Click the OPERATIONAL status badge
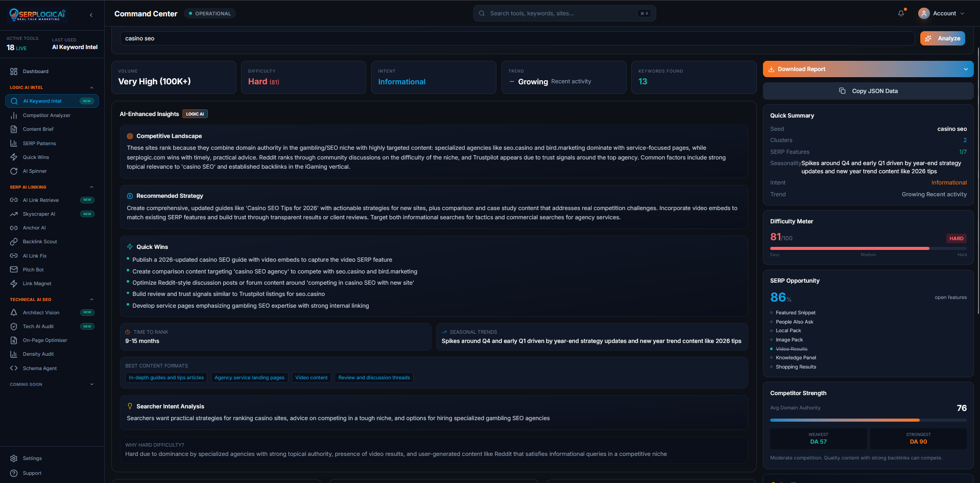The width and height of the screenshot is (980, 483). pos(210,14)
